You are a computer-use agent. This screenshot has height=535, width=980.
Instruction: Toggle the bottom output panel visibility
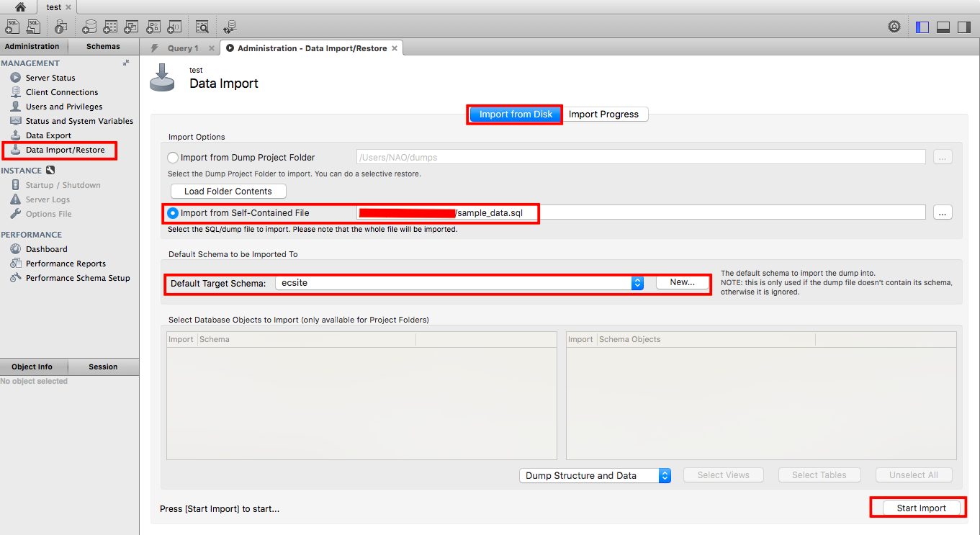pyautogui.click(x=943, y=27)
